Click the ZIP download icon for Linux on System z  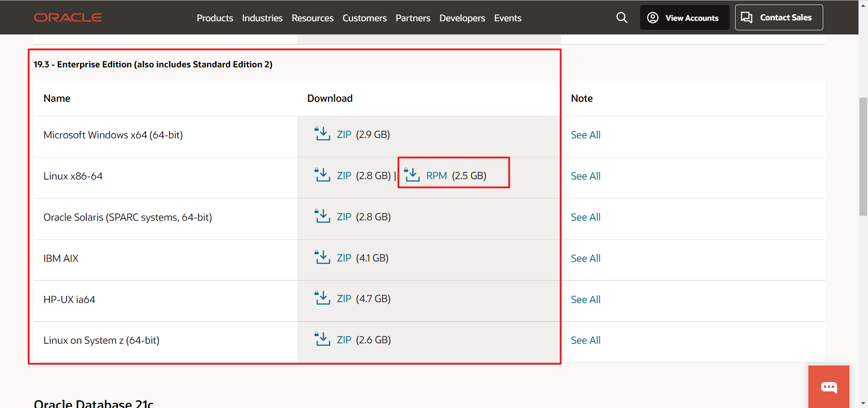[322, 339]
